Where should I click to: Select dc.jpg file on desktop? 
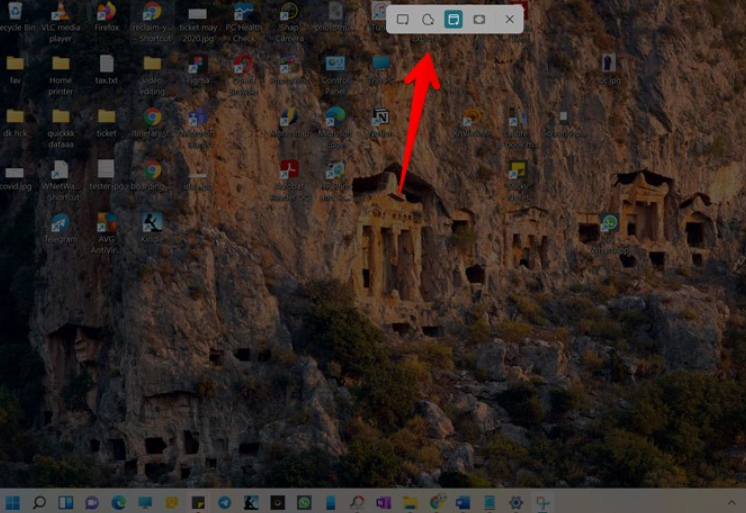(x=609, y=70)
